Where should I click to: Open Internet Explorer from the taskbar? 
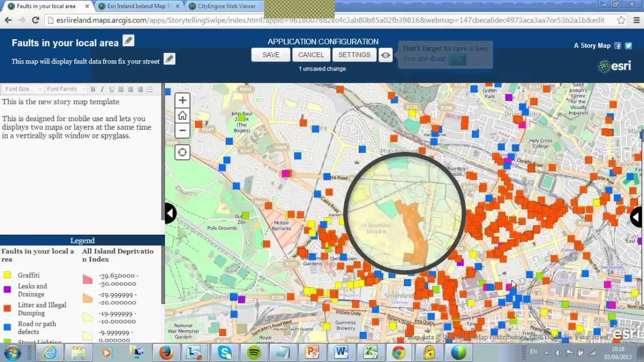50,352
